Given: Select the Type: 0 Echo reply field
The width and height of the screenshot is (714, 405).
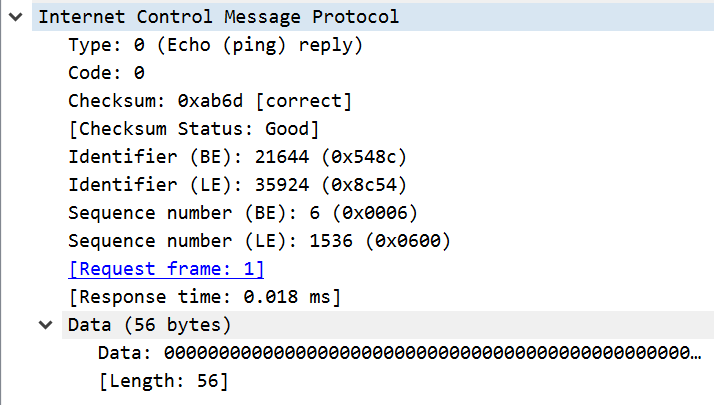Looking at the screenshot, I should 215,45.
